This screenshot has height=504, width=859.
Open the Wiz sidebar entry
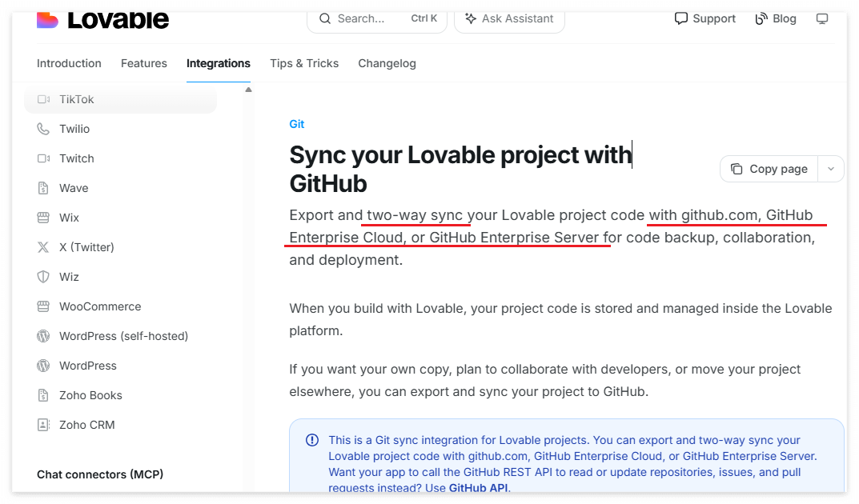(121, 276)
